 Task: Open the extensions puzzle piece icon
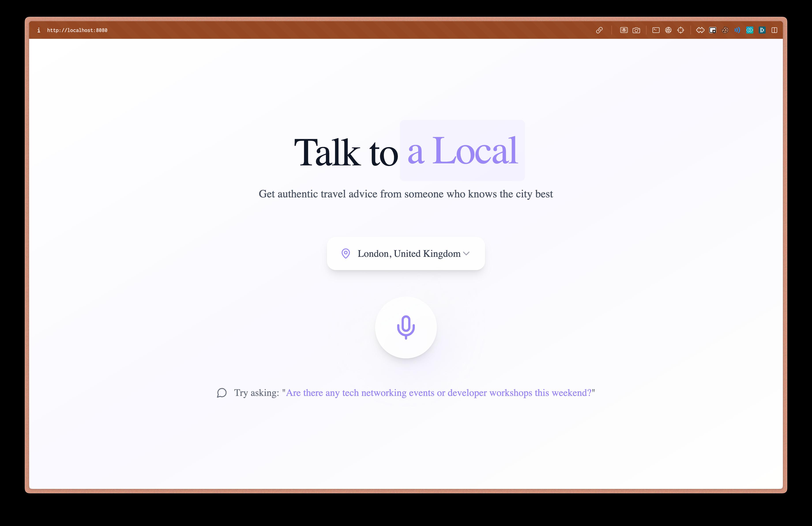700,30
